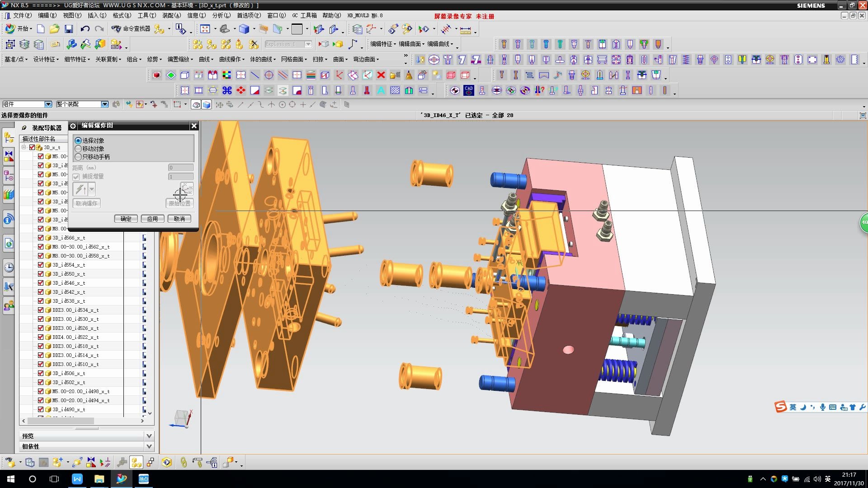Viewport: 868px width, 488px height.
Task: Open the 帮助(H) menu
Action: click(332, 15)
